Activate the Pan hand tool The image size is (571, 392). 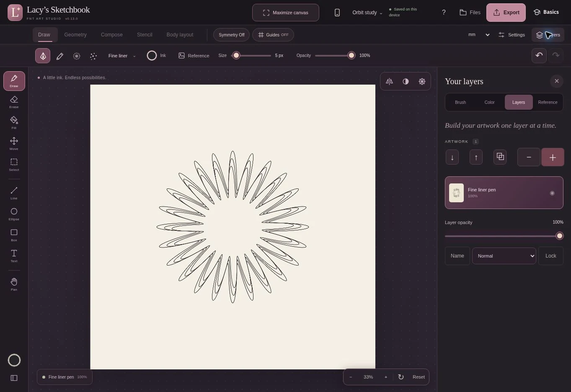click(x=14, y=284)
